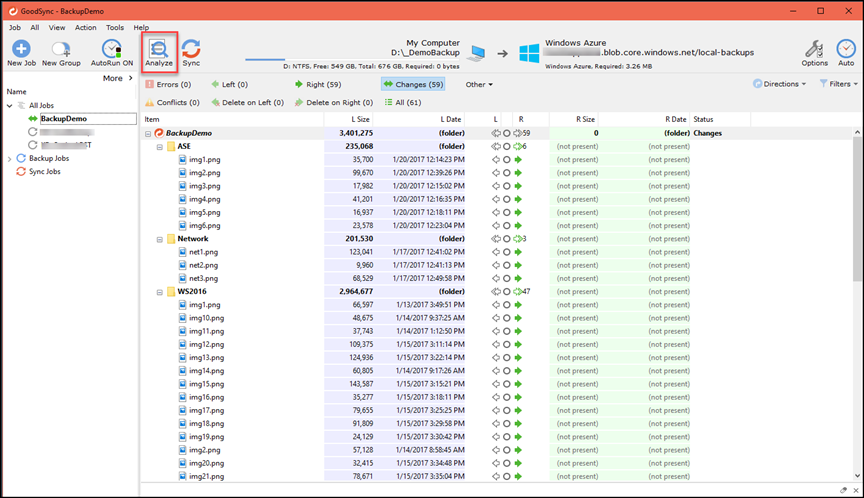The width and height of the screenshot is (864, 498).
Task: Collapse the WS2016 folder node
Action: [x=160, y=293]
